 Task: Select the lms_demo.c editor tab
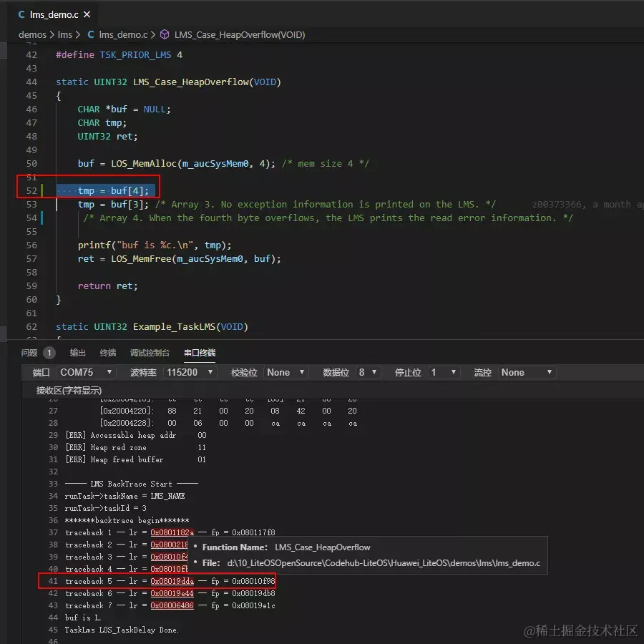click(54, 14)
